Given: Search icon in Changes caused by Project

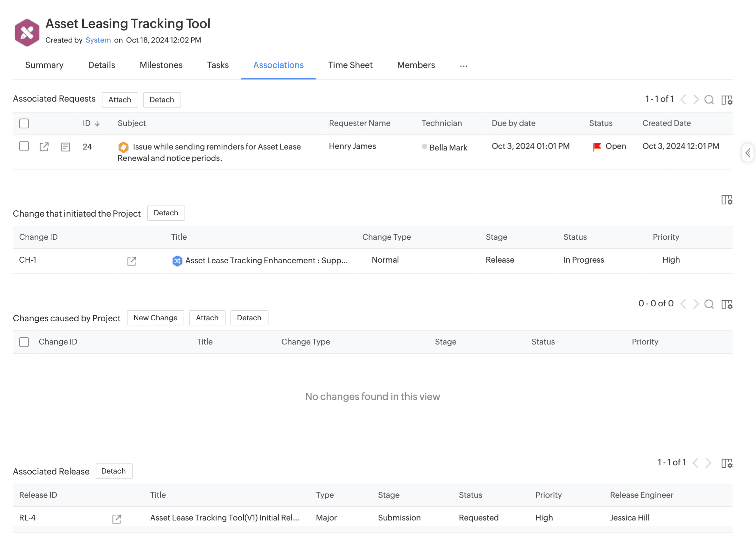Looking at the screenshot, I should pyautogui.click(x=709, y=304).
